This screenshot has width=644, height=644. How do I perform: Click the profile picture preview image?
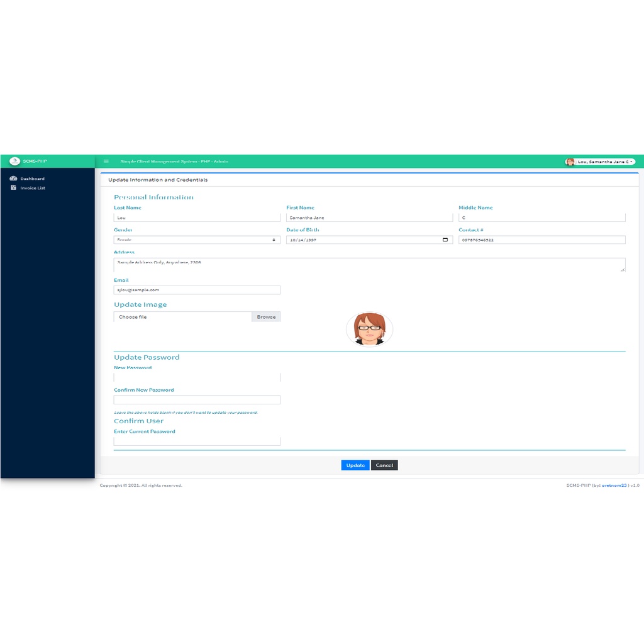coord(369,329)
